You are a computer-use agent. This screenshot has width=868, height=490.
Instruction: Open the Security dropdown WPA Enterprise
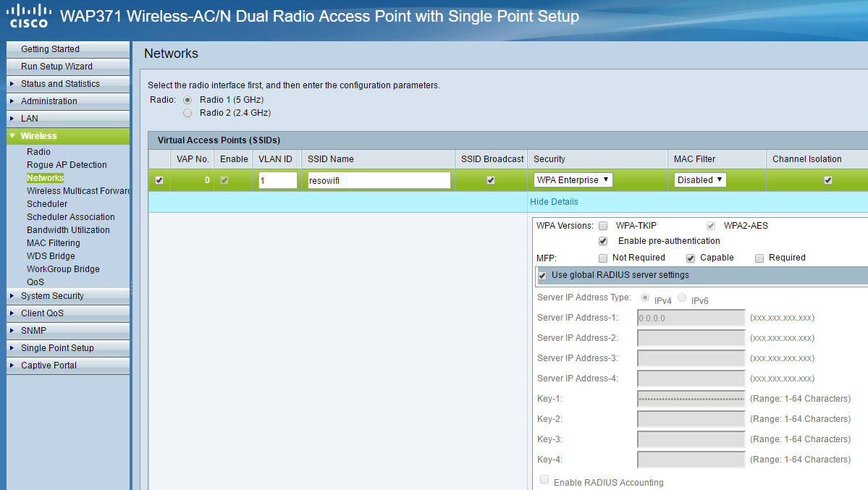[573, 180]
